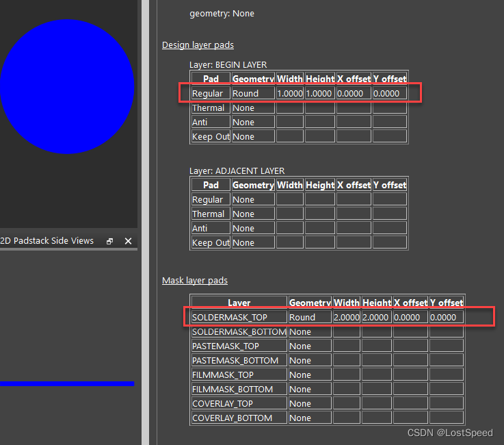Image resolution: width=504 pixels, height=445 pixels.
Task: Select BEGIN LAYER Regular pad Width value
Action: (x=289, y=93)
